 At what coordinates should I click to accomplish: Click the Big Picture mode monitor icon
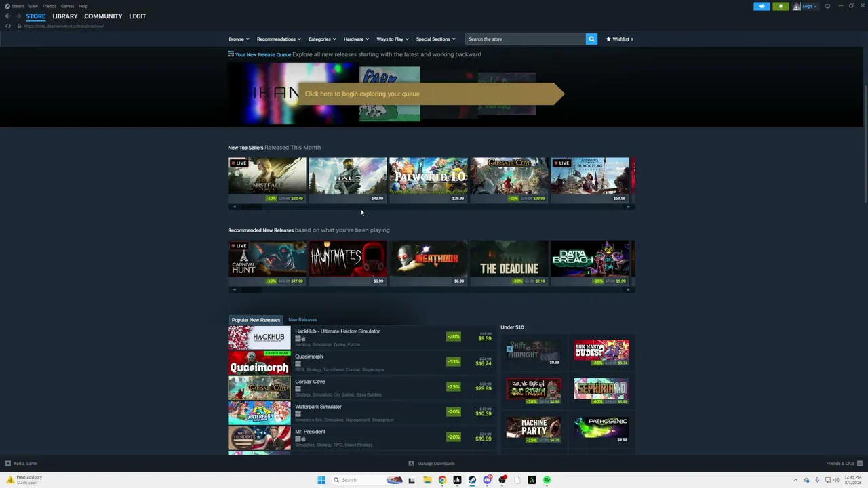(x=827, y=6)
